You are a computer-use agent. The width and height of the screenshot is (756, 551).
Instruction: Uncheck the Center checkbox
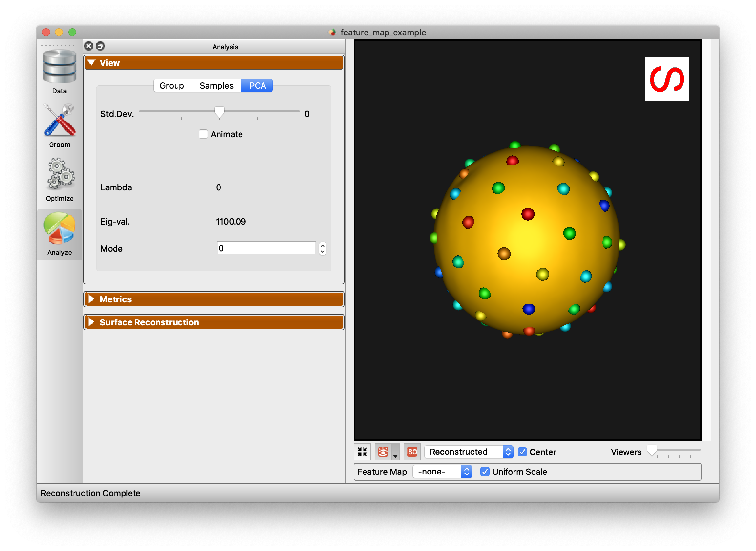522,452
